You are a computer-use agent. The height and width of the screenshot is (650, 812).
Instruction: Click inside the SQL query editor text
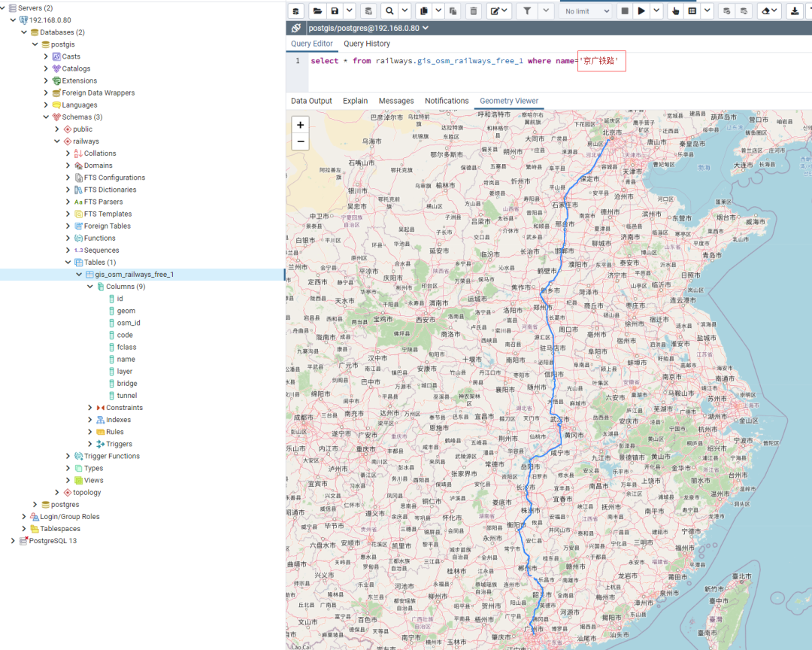tap(465, 61)
